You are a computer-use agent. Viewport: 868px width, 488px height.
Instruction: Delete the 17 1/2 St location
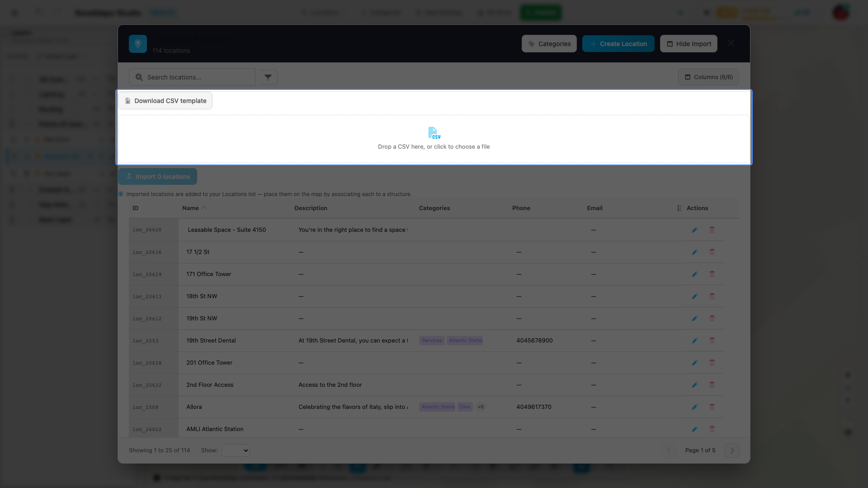click(712, 252)
